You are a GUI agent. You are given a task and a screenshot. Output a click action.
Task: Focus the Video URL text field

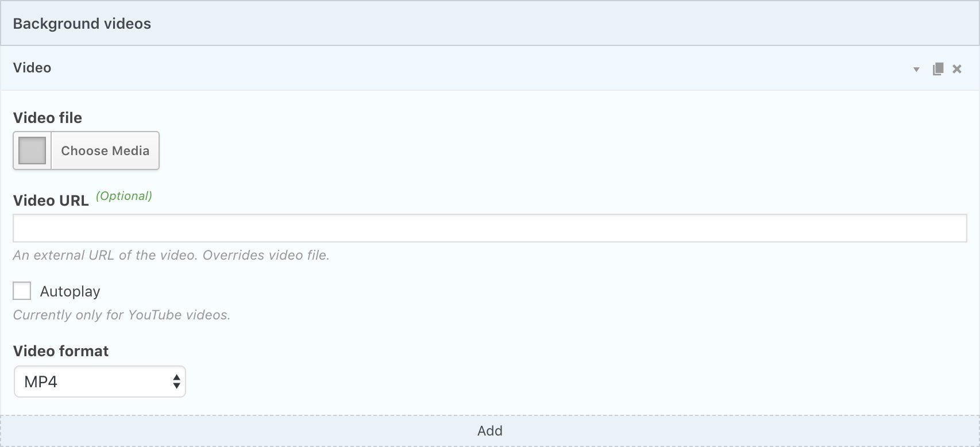490,228
